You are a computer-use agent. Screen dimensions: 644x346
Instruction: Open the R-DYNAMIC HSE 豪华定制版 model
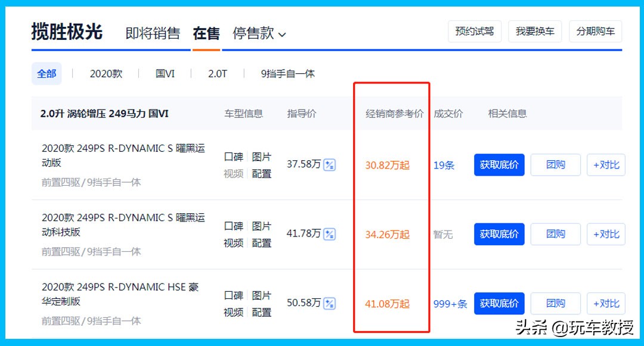[x=120, y=294]
